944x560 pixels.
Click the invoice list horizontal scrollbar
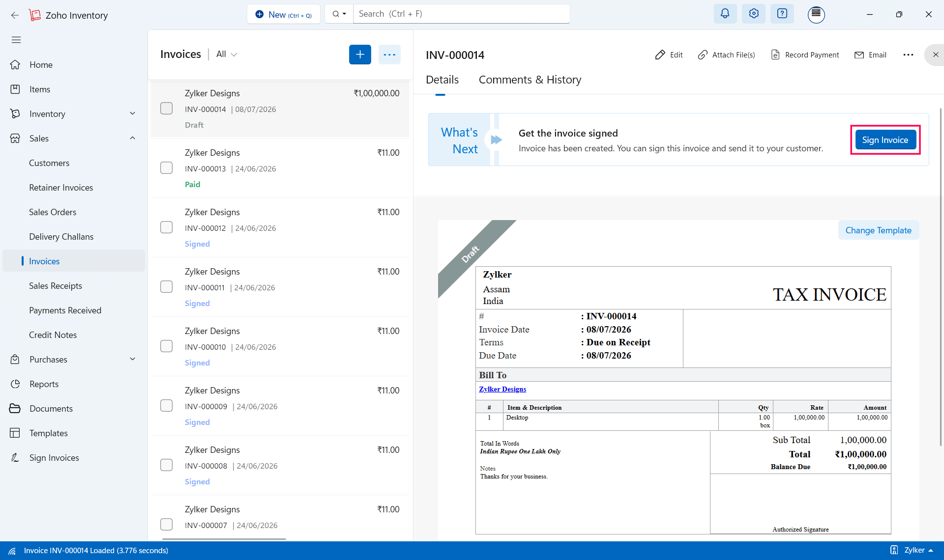(x=224, y=539)
